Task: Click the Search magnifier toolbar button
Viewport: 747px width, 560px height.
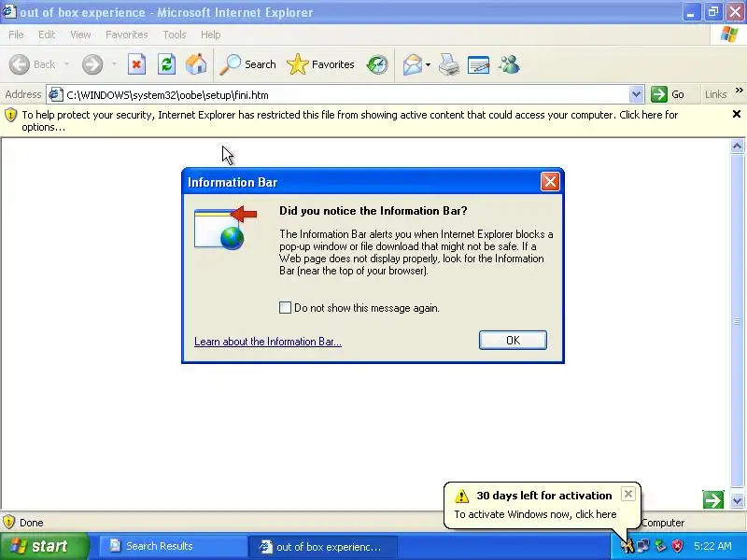Action: [x=247, y=64]
